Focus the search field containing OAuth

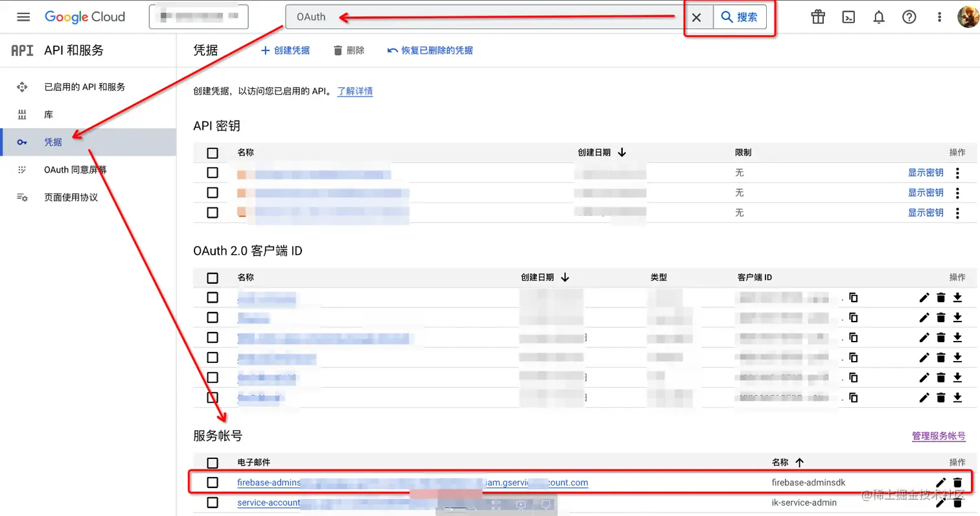[486, 17]
